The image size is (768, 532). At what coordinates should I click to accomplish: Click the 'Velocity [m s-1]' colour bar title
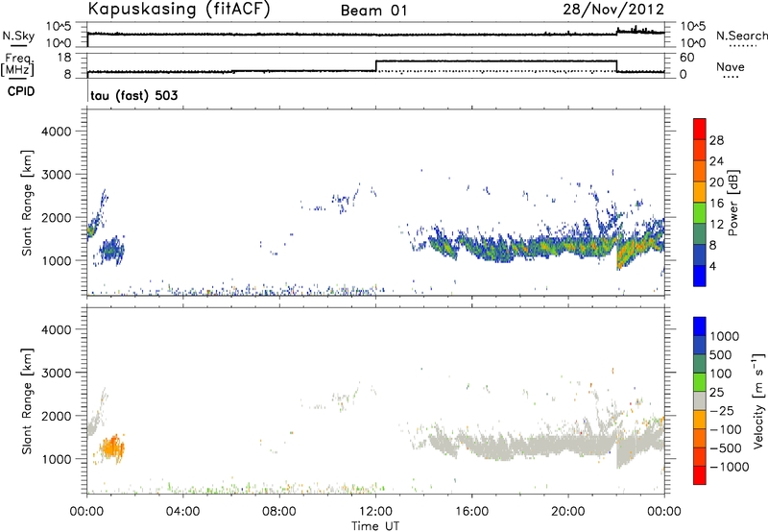pos(758,400)
